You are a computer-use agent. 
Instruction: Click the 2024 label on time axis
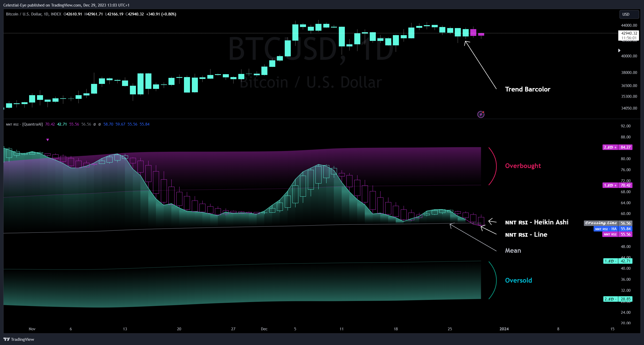click(504, 329)
